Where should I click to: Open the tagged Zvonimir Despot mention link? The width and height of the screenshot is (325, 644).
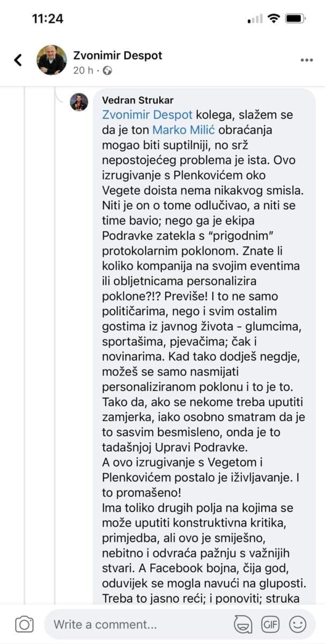[x=141, y=115]
